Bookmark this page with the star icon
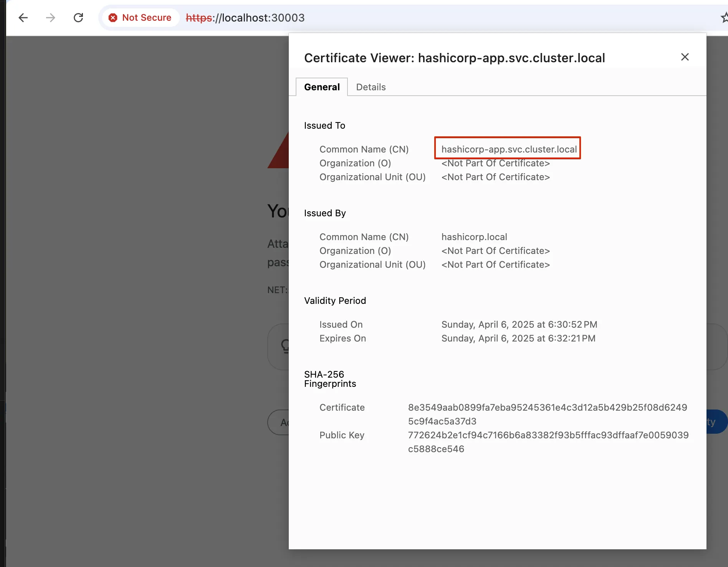 [x=724, y=18]
